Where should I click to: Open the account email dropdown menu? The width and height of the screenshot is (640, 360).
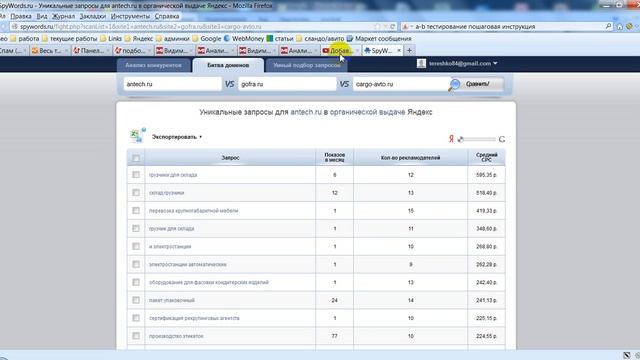463,64
